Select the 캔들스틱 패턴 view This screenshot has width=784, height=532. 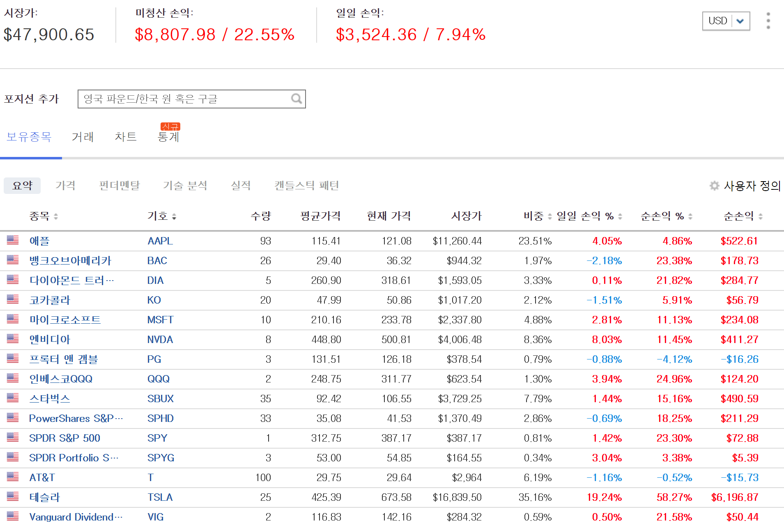click(x=306, y=186)
